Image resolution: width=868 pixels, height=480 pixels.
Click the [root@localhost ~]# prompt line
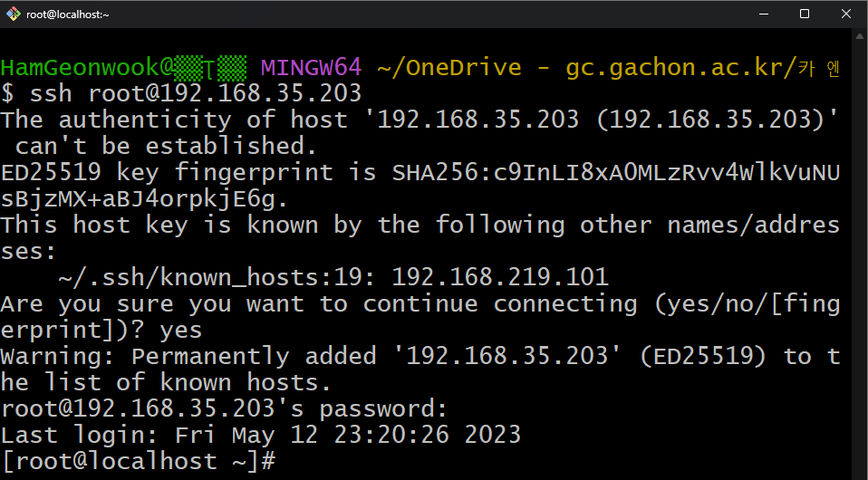click(x=138, y=461)
